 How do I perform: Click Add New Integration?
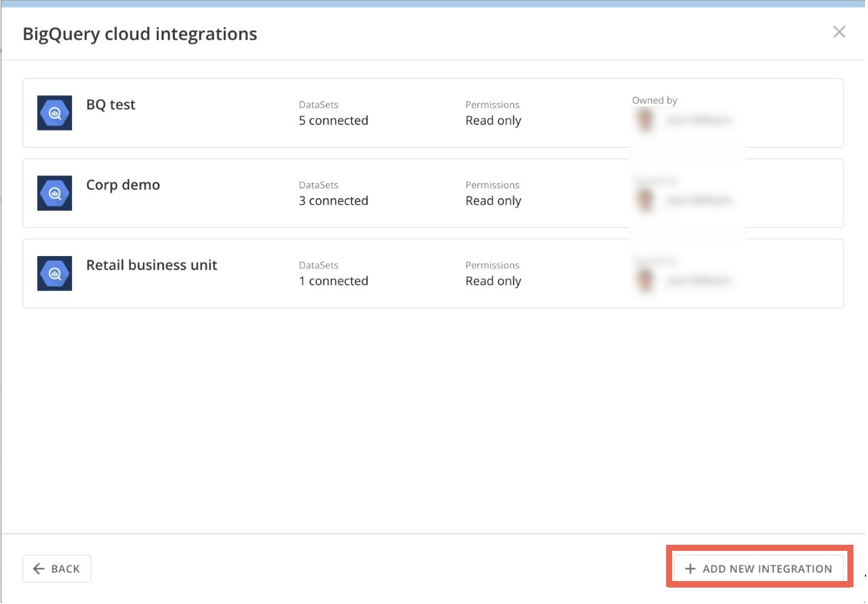click(x=759, y=568)
